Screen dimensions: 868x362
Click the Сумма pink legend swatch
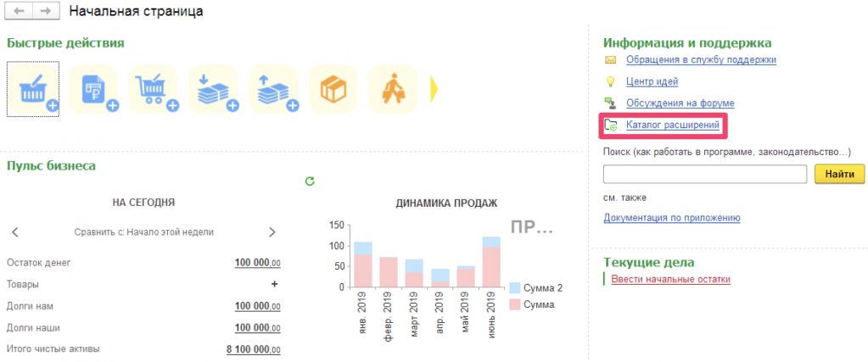pos(514,304)
